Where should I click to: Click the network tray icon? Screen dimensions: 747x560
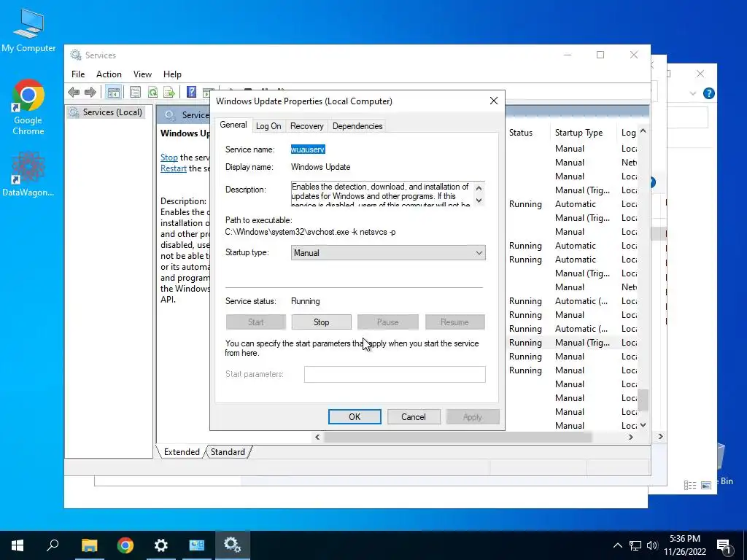pos(635,545)
